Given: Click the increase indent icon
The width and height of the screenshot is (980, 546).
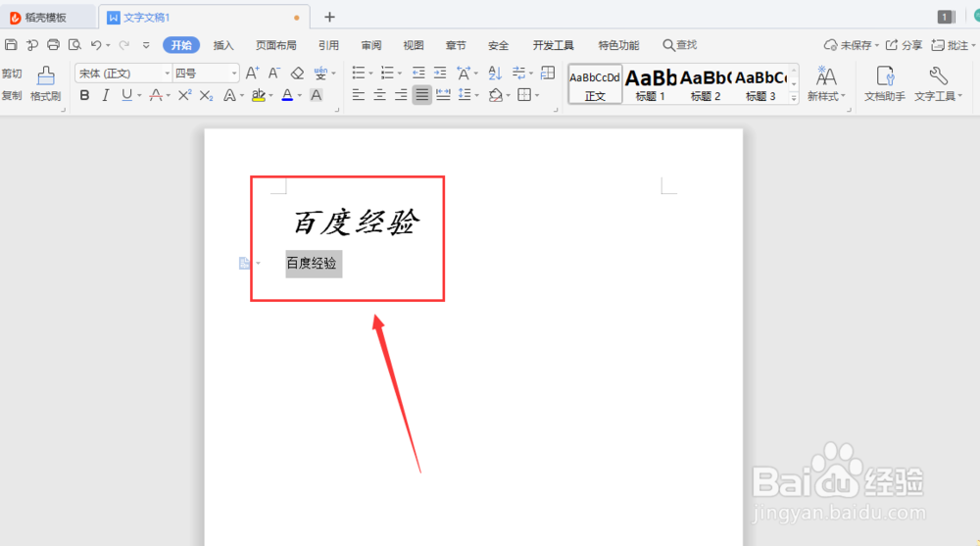Looking at the screenshot, I should click(440, 74).
